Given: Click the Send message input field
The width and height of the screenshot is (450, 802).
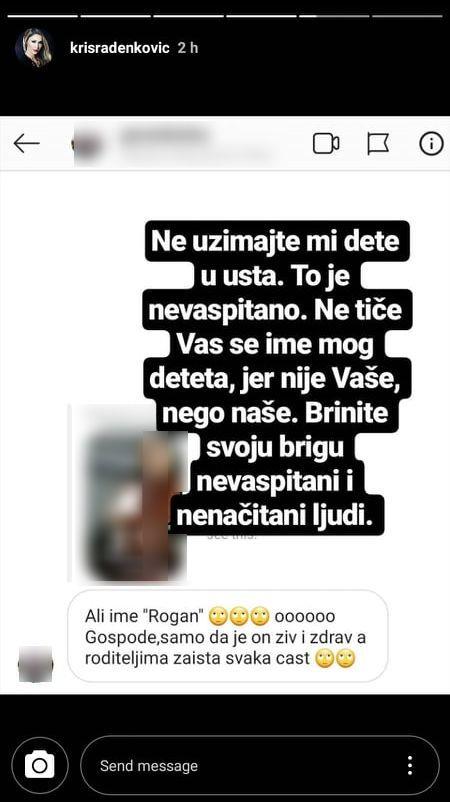Looking at the screenshot, I should coord(260,766).
